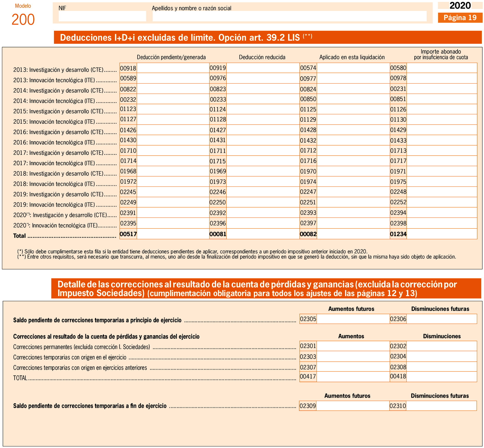Click the (**) Entre otros requisitos footnote text
The image size is (484, 448).
tap(237, 257)
